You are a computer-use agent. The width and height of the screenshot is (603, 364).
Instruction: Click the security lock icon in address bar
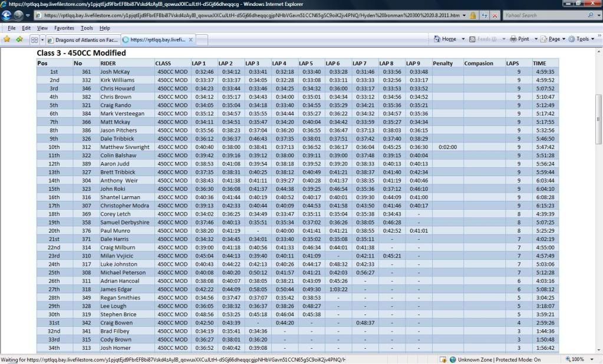click(473, 15)
